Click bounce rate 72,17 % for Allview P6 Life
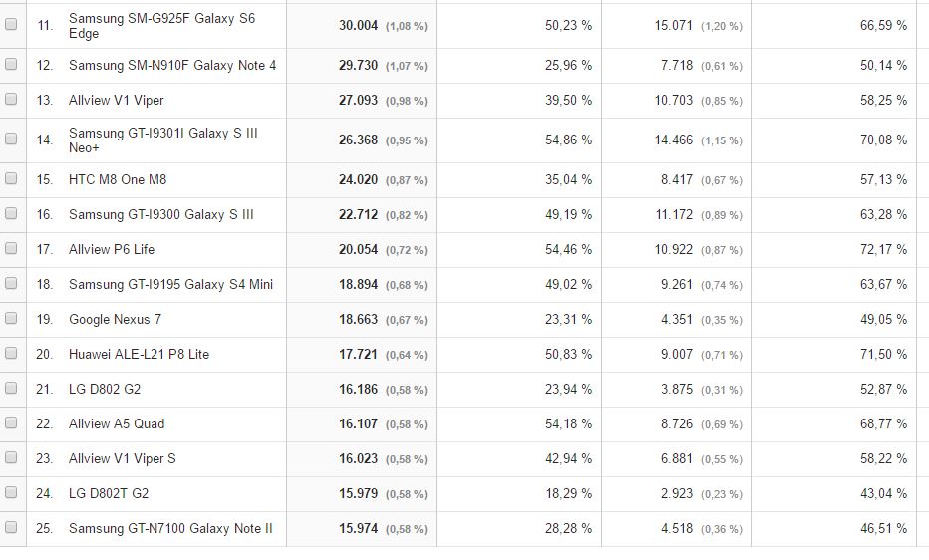The image size is (929, 560). [883, 249]
